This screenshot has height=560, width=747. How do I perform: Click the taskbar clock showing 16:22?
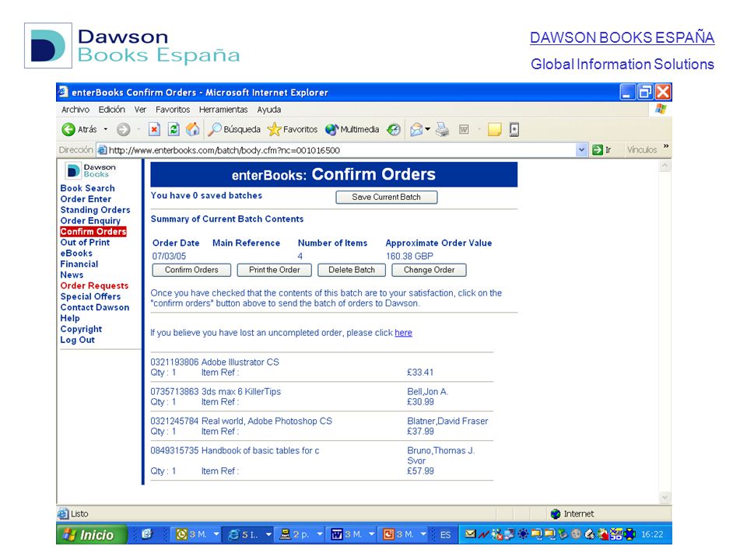pyautogui.click(x=652, y=534)
